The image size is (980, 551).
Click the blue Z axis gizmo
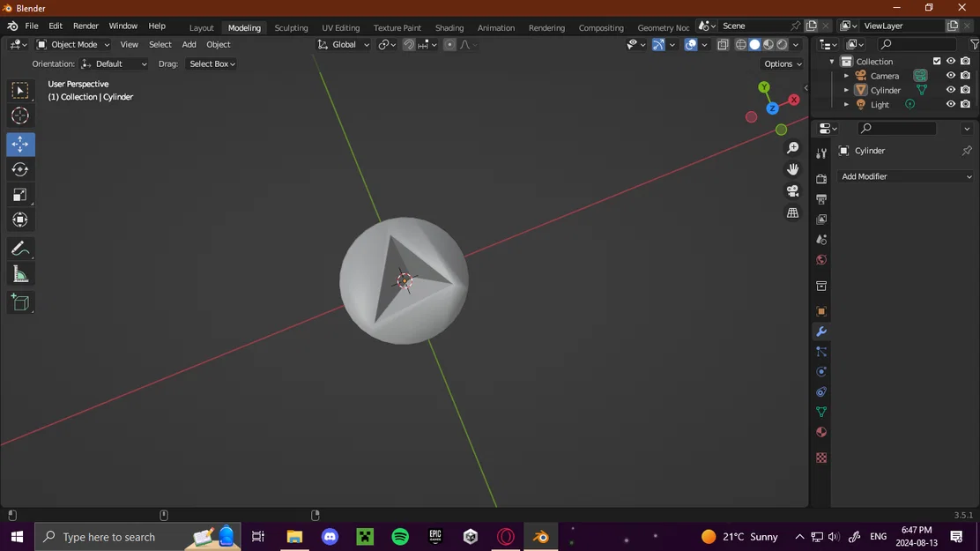click(x=773, y=108)
